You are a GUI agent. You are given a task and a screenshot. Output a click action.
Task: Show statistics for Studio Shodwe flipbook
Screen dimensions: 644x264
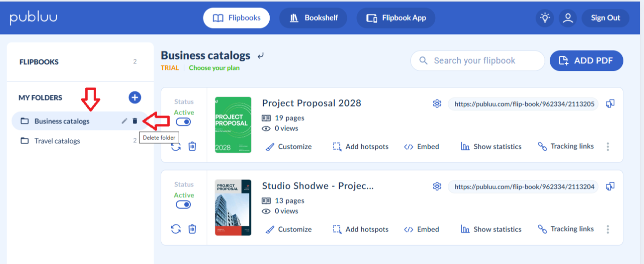click(491, 229)
